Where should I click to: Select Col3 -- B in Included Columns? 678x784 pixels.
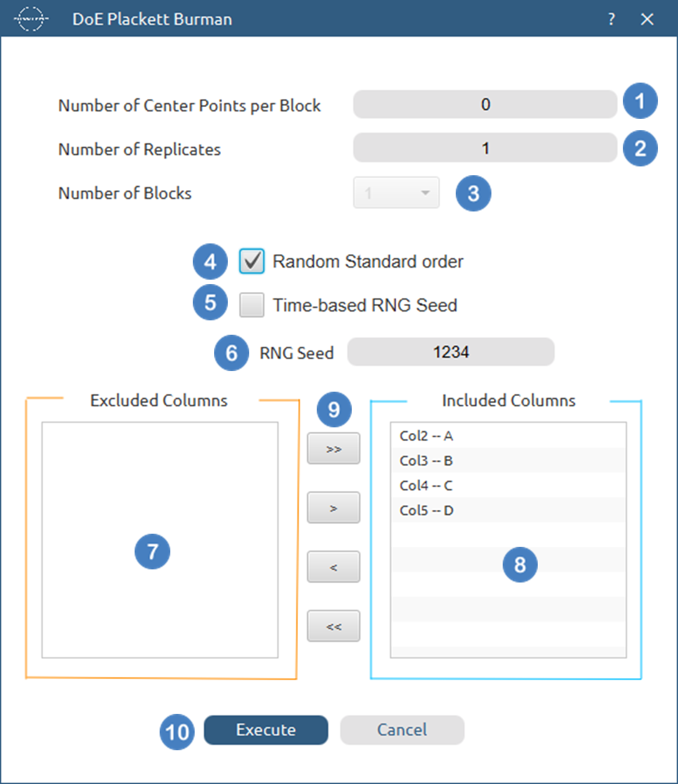[x=426, y=461]
